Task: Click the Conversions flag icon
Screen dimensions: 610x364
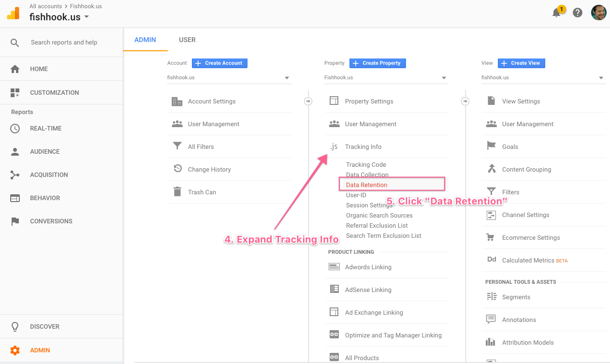Action: (15, 221)
